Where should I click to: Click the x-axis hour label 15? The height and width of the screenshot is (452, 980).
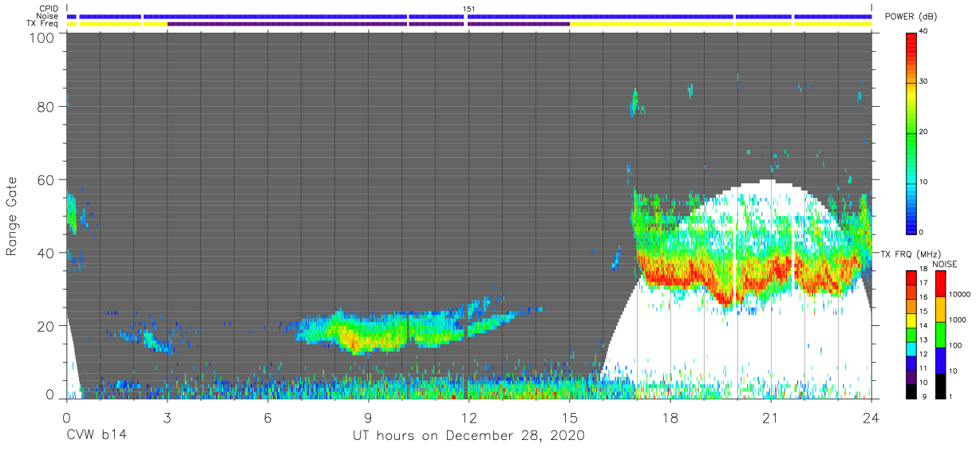click(569, 418)
